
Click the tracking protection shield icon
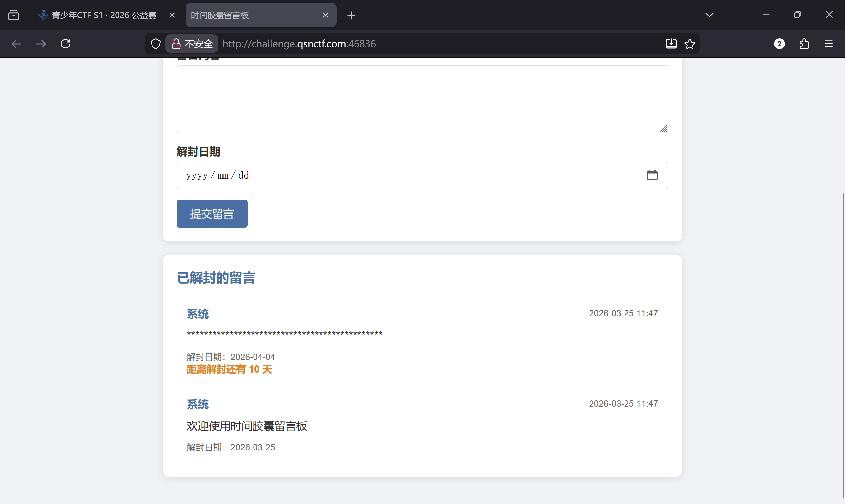point(155,44)
